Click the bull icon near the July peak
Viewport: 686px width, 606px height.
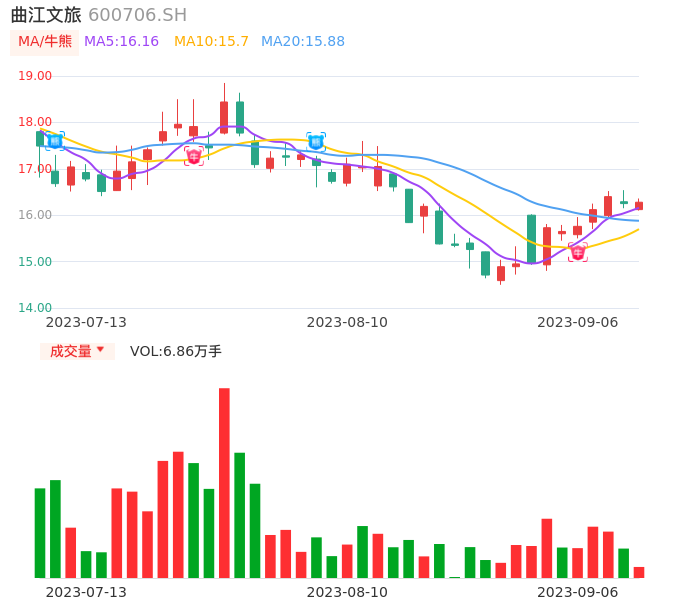(x=194, y=156)
